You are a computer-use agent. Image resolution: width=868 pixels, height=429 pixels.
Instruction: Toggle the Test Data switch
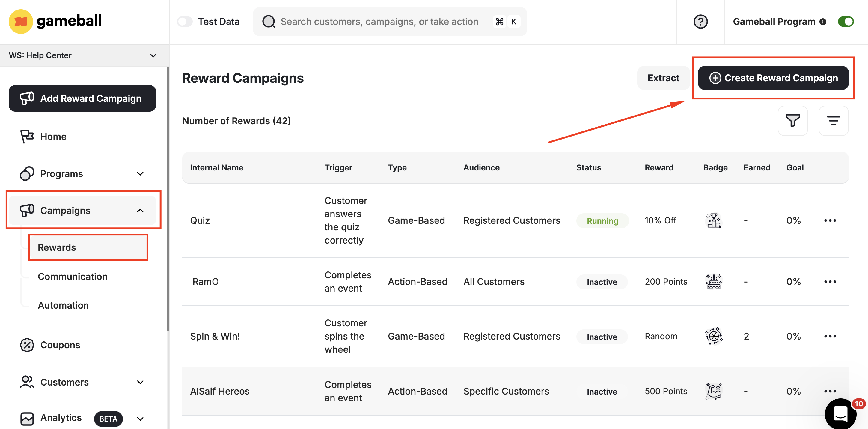coord(185,22)
